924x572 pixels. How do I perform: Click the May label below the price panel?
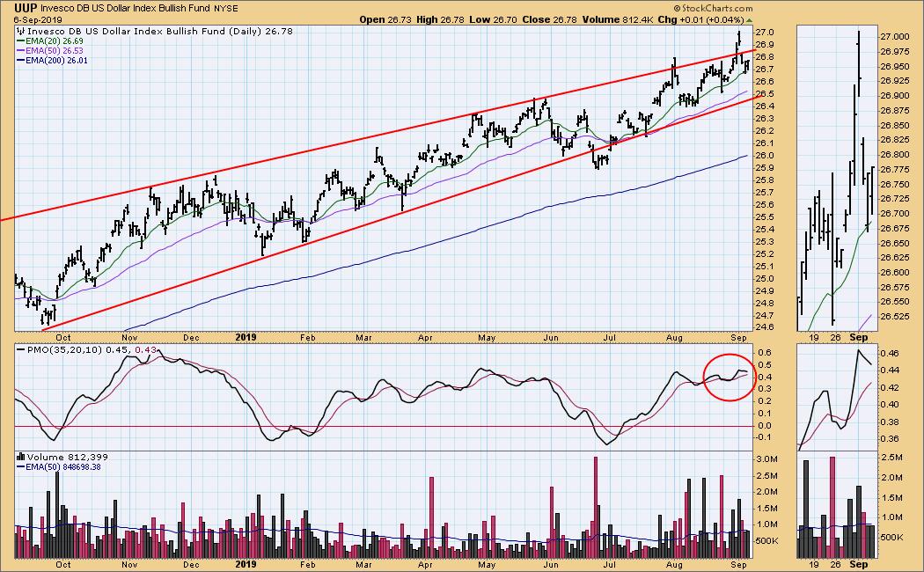point(487,338)
